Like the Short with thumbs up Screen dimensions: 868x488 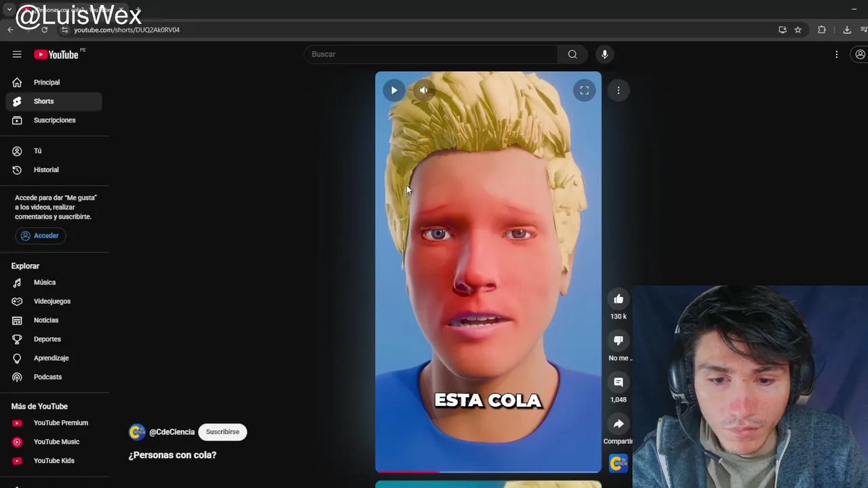pyautogui.click(x=618, y=299)
